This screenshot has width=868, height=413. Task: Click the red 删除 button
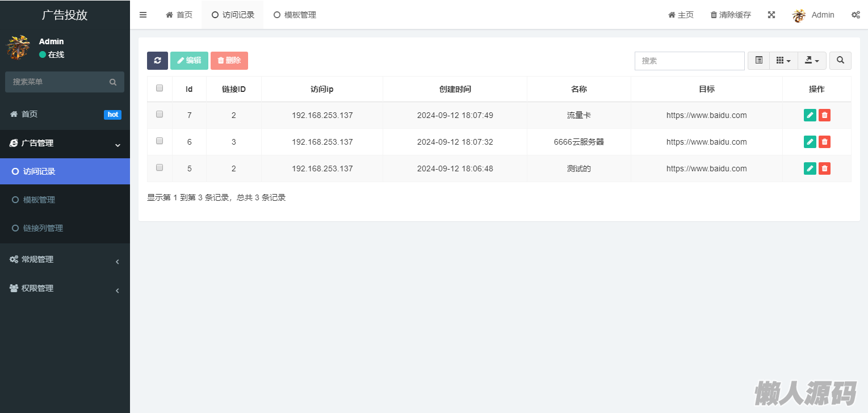229,61
